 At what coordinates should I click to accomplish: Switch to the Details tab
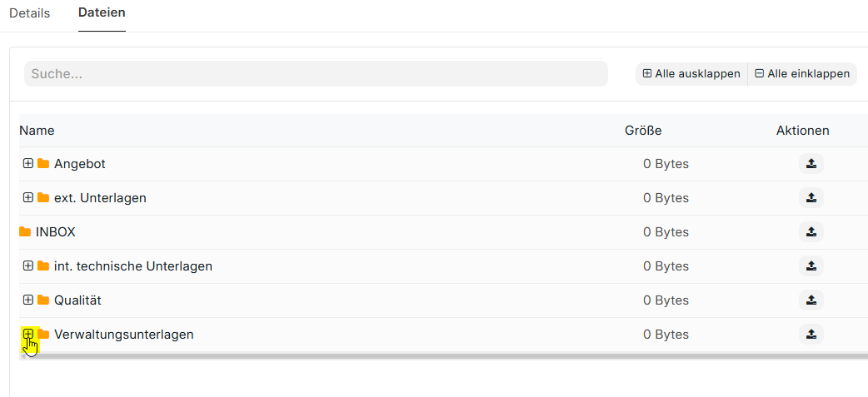(x=30, y=13)
